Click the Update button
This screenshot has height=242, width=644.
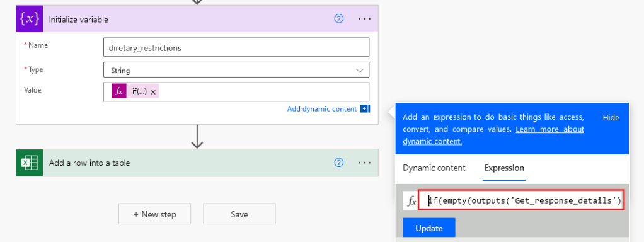point(429,228)
